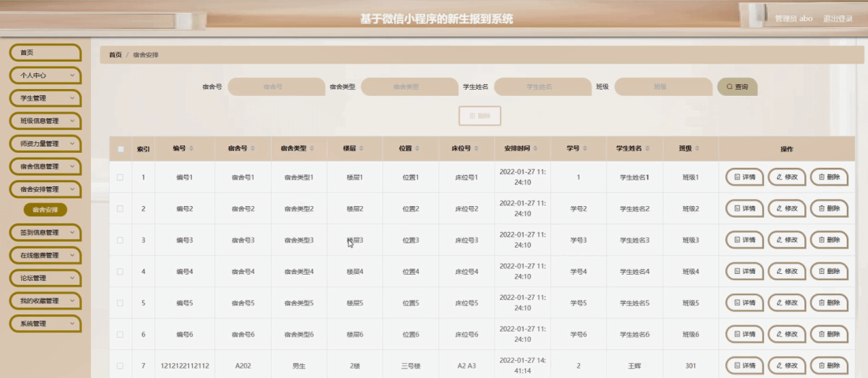This screenshot has height=378, width=868.
Task: Click the 学生姓名 search input
Action: click(542, 87)
